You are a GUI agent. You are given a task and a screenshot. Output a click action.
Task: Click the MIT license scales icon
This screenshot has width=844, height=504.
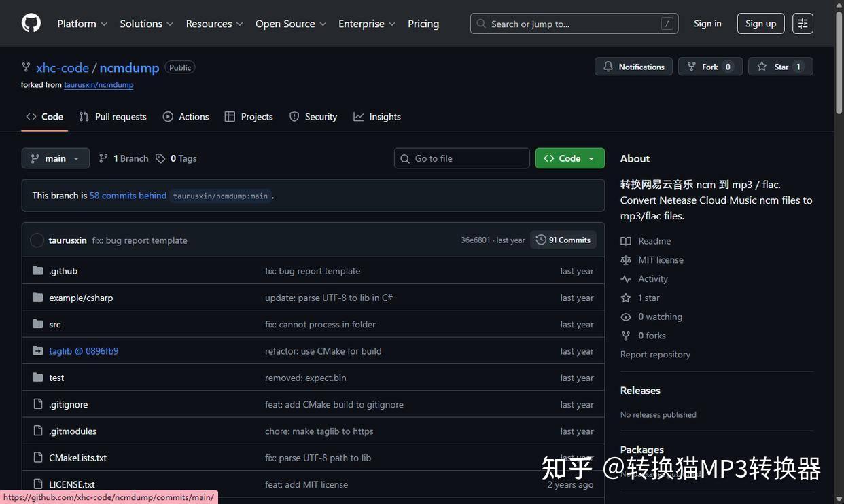626,259
